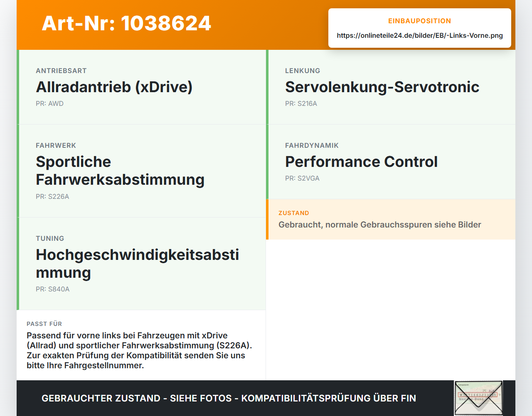
Task: Select the Allradantrieb (xDrive) card
Action: 141,87
